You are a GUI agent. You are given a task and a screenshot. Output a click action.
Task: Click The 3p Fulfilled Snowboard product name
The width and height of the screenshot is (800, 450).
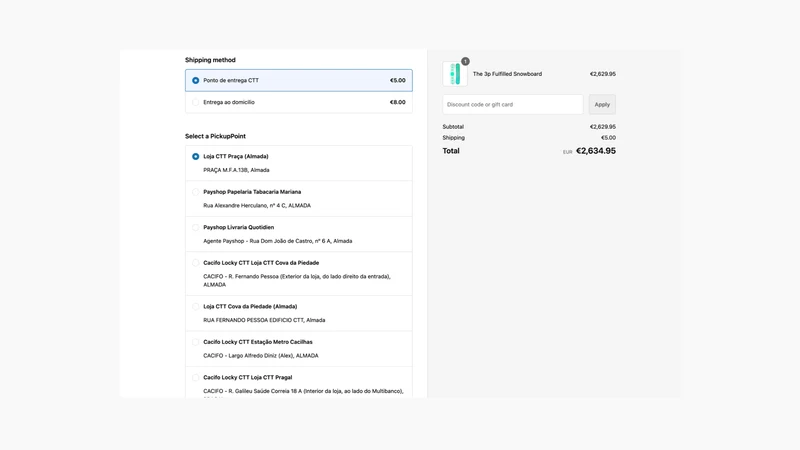(507, 74)
